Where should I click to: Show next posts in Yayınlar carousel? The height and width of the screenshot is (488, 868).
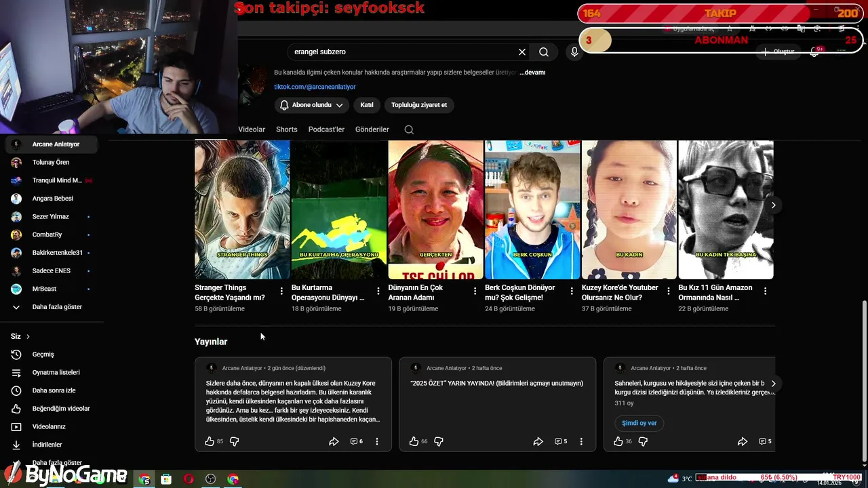(773, 384)
